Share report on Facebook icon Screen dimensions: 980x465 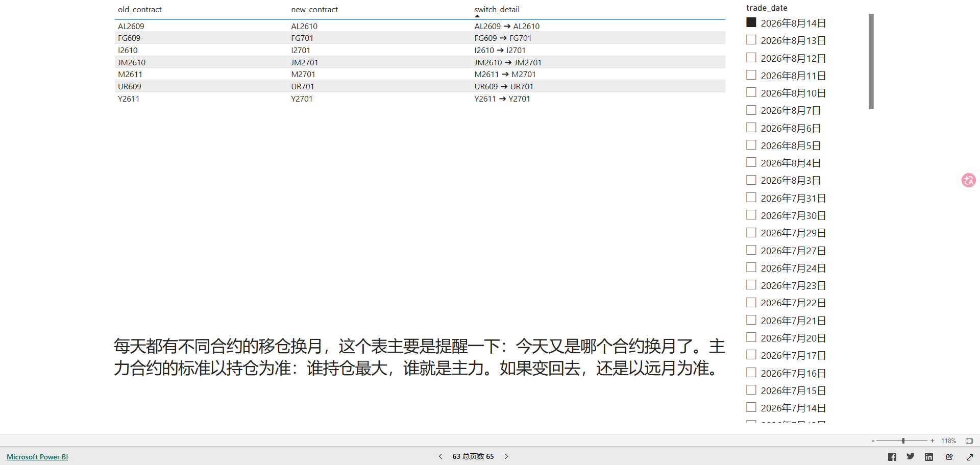point(892,457)
